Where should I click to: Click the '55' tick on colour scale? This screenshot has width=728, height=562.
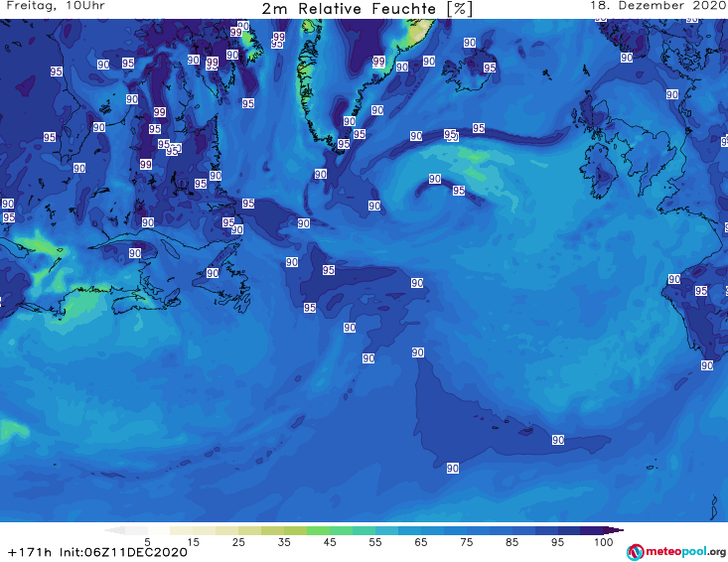tap(375, 542)
